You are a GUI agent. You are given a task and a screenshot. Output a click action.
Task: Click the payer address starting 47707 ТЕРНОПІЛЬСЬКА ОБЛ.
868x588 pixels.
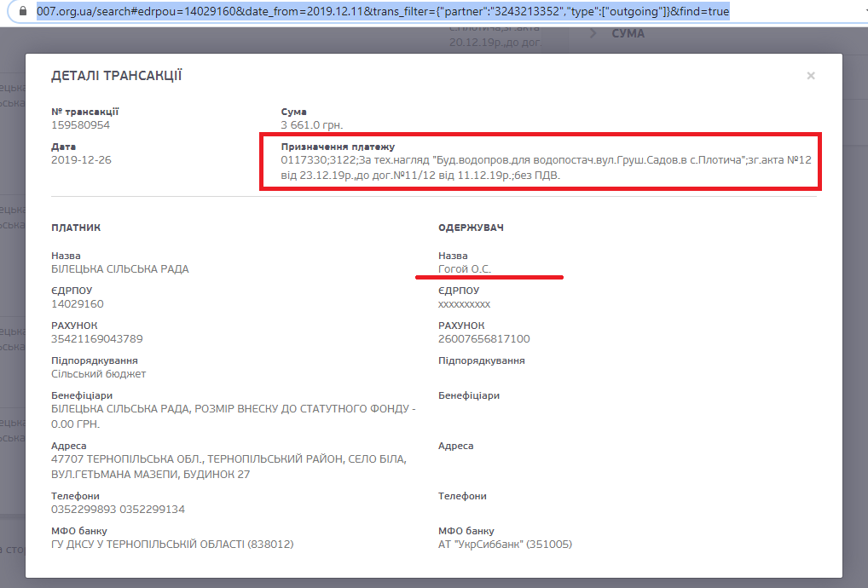pyautogui.click(x=229, y=466)
